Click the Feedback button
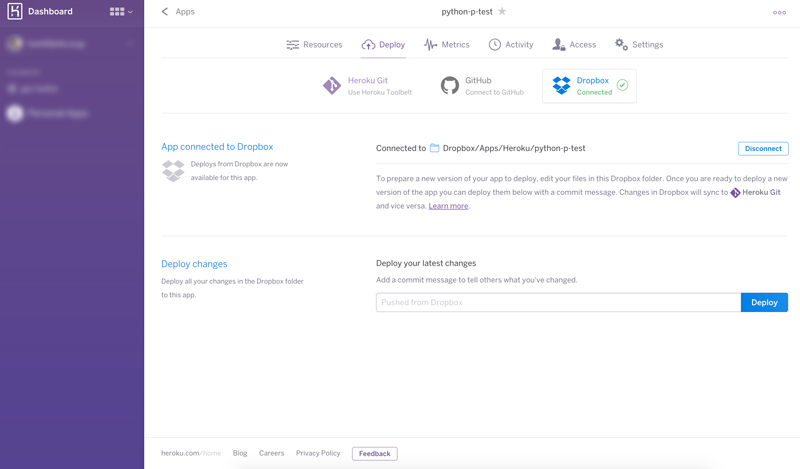Screen dimensions: 800x469 pyautogui.click(x=374, y=454)
